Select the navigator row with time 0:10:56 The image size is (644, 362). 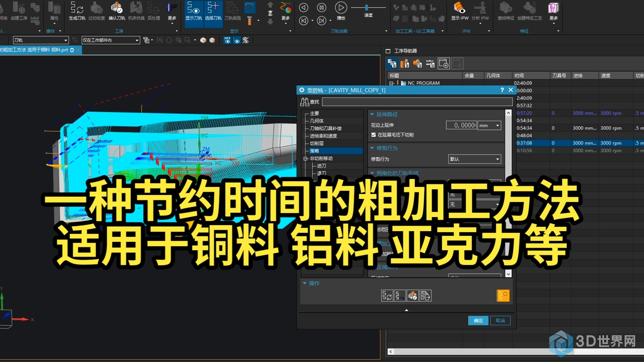(580, 150)
